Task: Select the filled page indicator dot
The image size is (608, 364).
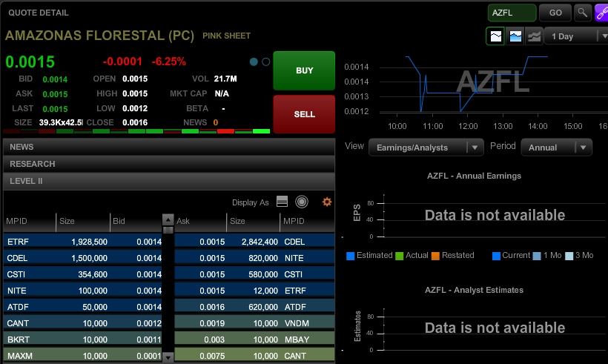Action: click(254, 62)
